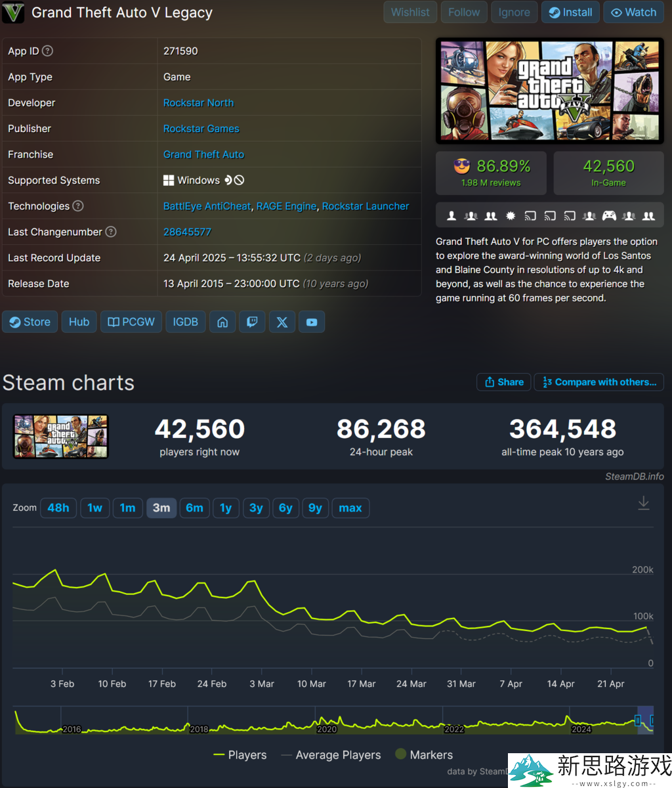Click the Watch button

634,12
